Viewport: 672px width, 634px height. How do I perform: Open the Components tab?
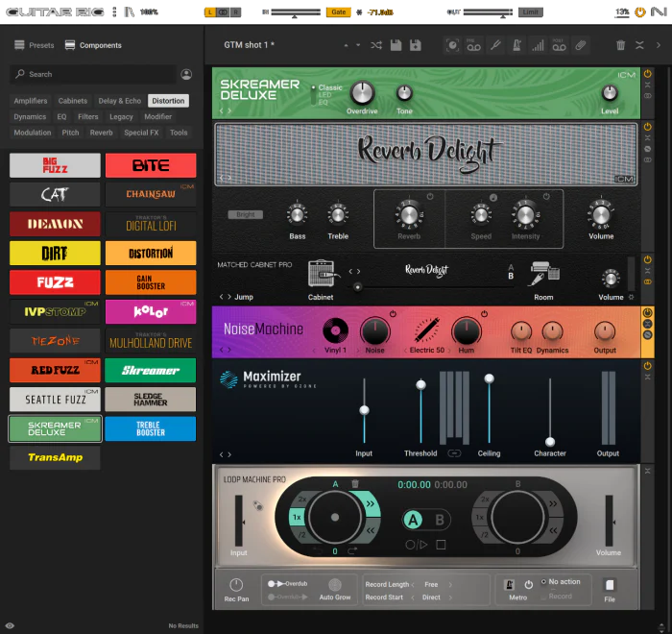[x=93, y=45]
